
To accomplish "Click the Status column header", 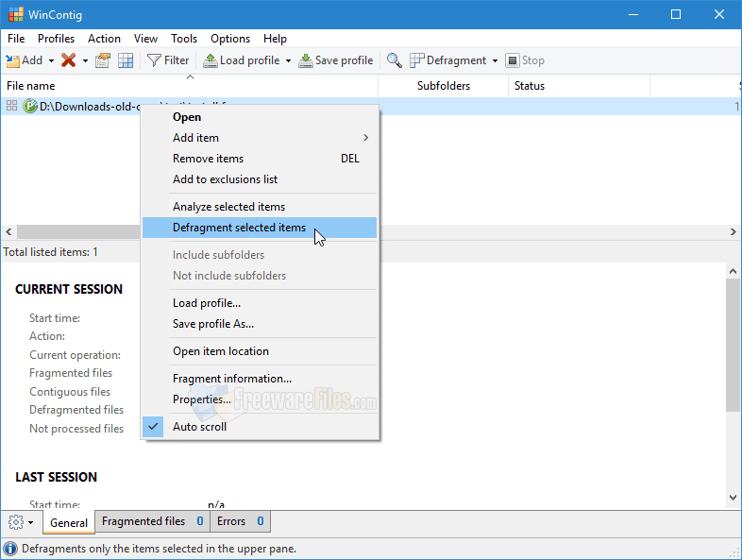I will [x=580, y=86].
